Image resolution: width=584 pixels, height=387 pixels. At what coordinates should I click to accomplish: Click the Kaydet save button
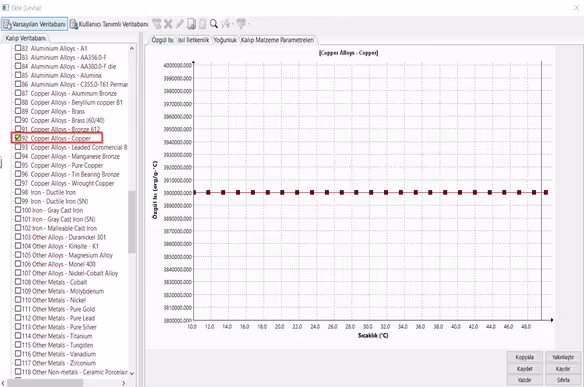click(x=524, y=369)
